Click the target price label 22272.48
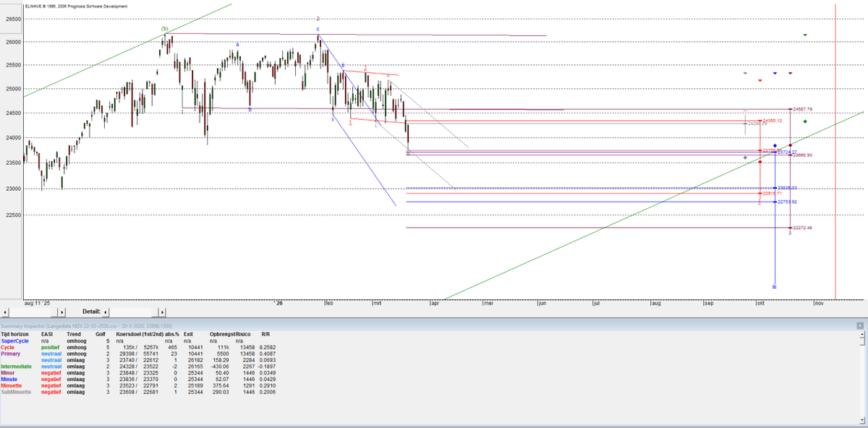 pyautogui.click(x=803, y=228)
